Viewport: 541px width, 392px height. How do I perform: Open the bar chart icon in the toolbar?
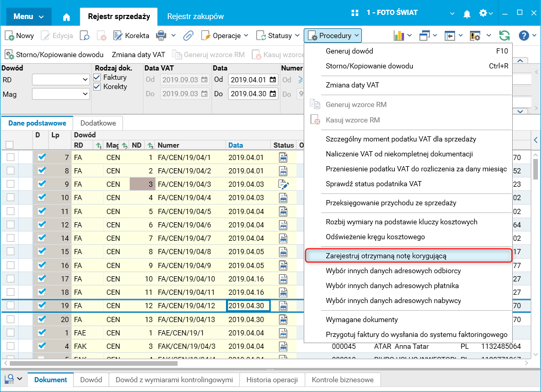[399, 35]
